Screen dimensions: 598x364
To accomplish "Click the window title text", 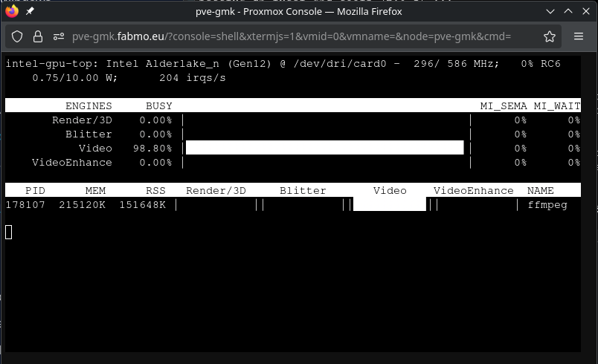I will pos(298,13).
